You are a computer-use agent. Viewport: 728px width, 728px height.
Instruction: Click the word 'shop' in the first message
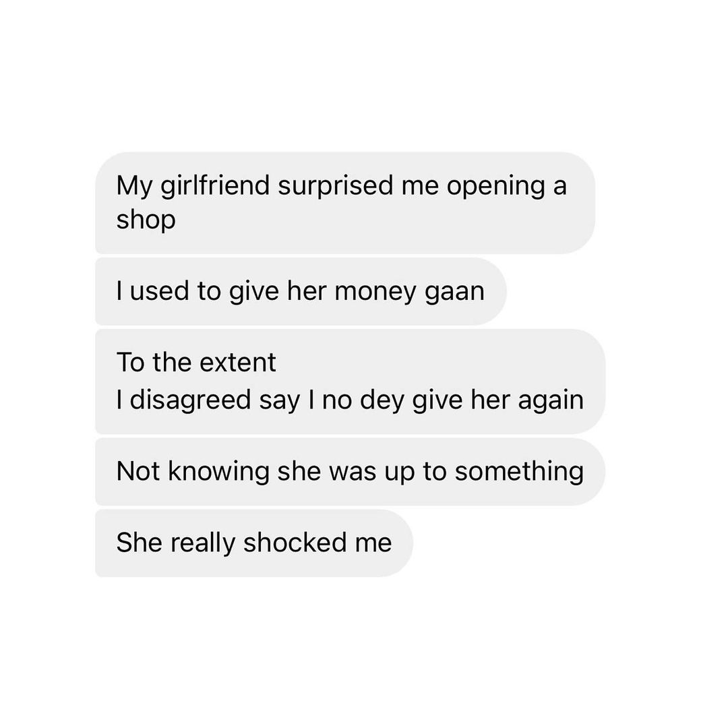point(146,220)
